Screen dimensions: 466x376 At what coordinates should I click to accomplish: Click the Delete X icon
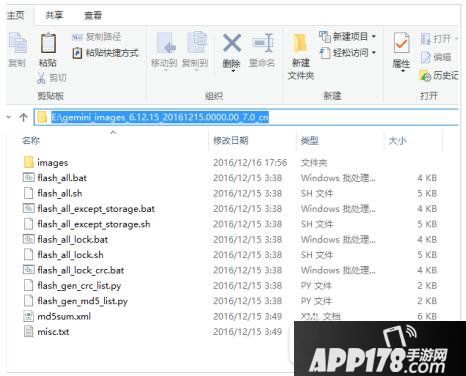[x=232, y=43]
